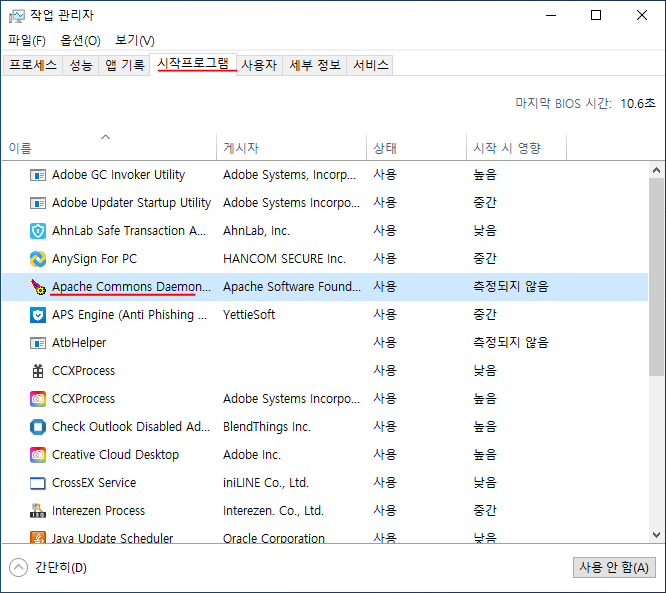This screenshot has height=593, width=666.
Task: Switch to the 앱 기록 tab
Action: click(x=124, y=65)
